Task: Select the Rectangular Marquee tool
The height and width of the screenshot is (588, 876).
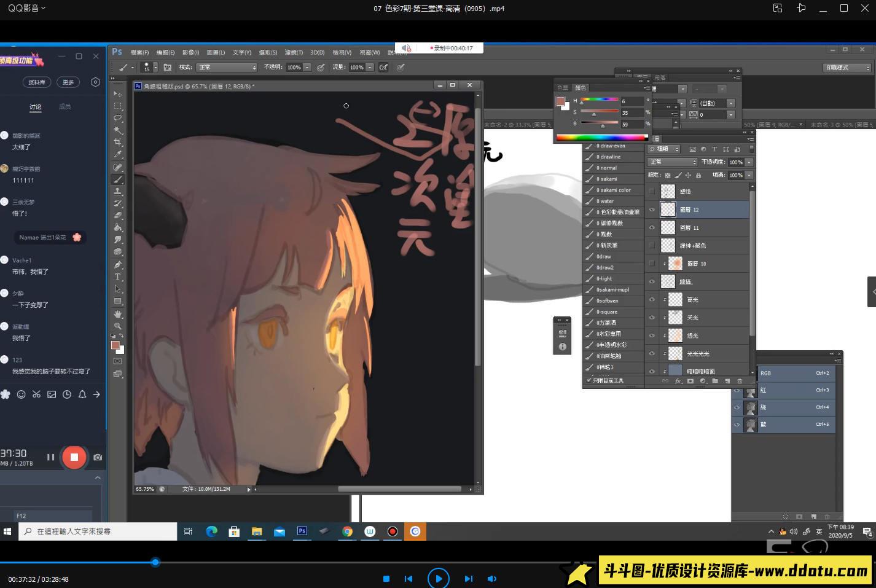Action: pos(117,106)
